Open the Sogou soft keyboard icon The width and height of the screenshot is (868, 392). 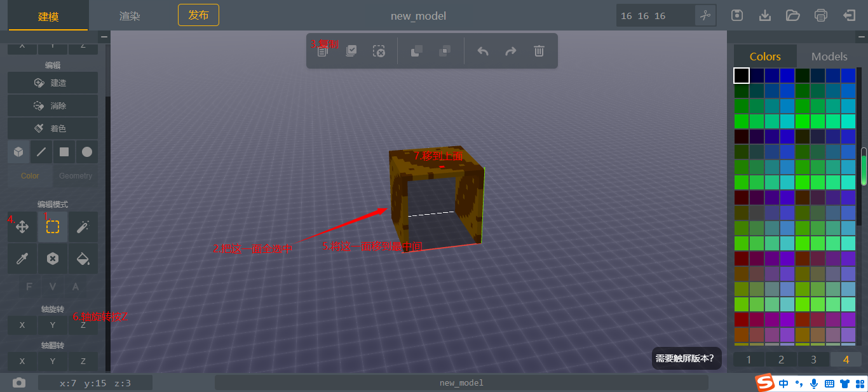829,383
